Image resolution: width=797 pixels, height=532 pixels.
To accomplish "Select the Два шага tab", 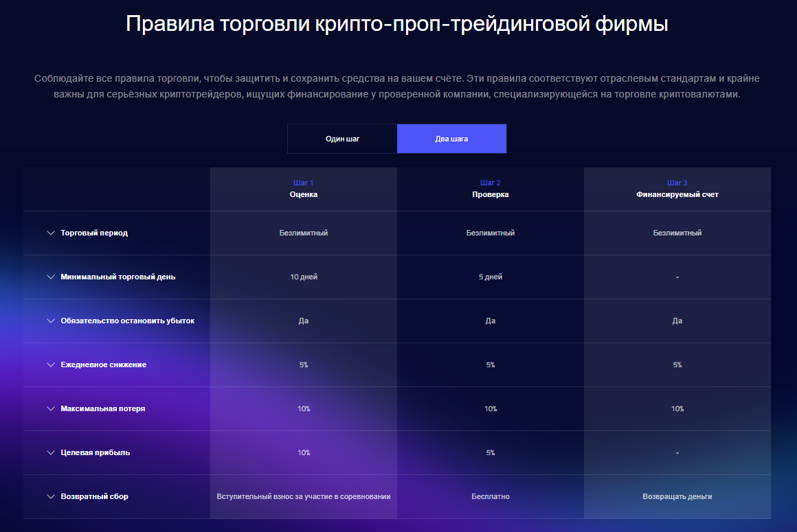I will pos(451,139).
